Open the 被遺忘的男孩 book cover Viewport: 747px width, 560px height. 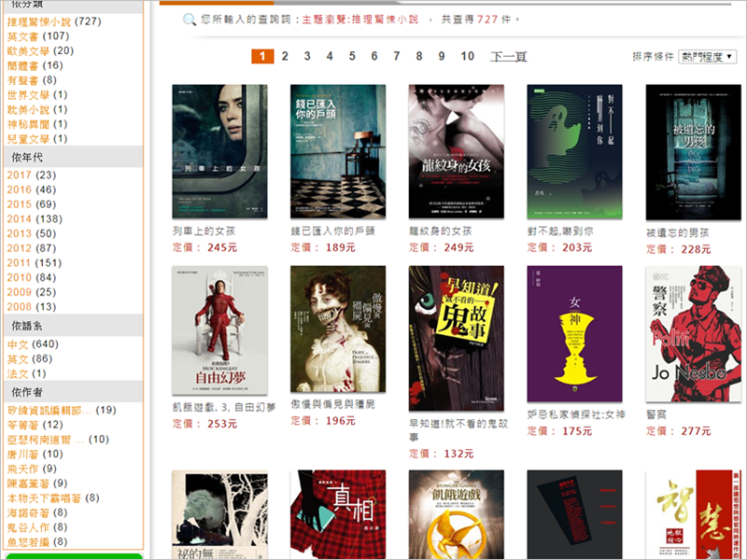coord(692,151)
